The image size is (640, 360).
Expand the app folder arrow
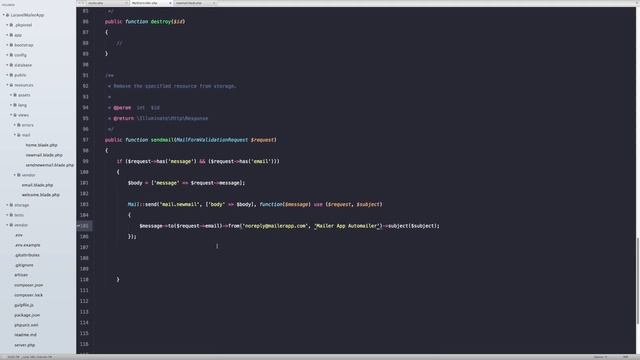pyautogui.click(x=7, y=35)
